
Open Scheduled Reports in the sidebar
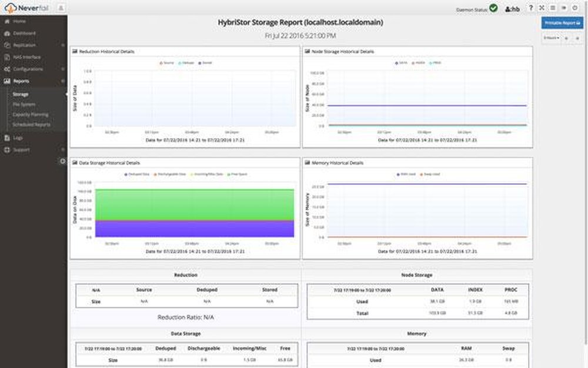pyautogui.click(x=32, y=125)
